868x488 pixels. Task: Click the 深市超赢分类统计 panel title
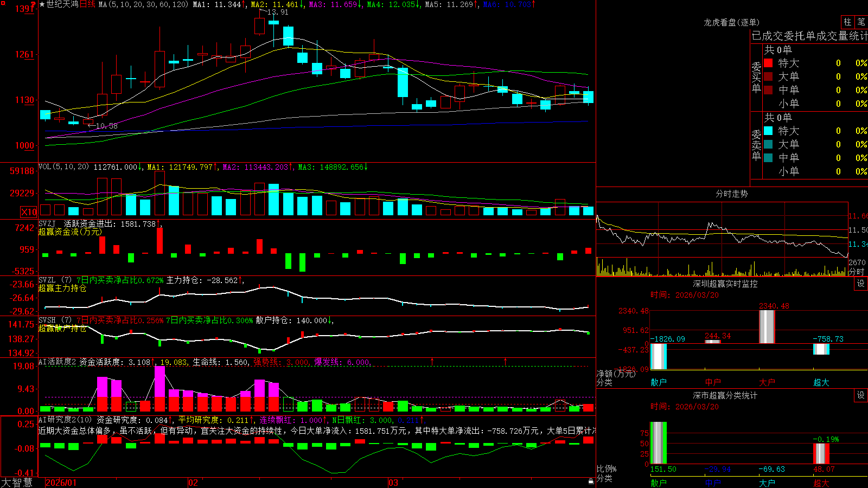click(725, 395)
